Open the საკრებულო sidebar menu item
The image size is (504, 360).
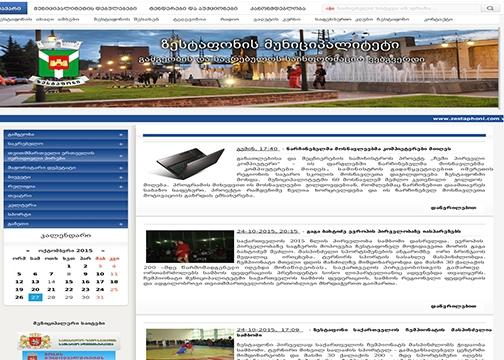66,144
